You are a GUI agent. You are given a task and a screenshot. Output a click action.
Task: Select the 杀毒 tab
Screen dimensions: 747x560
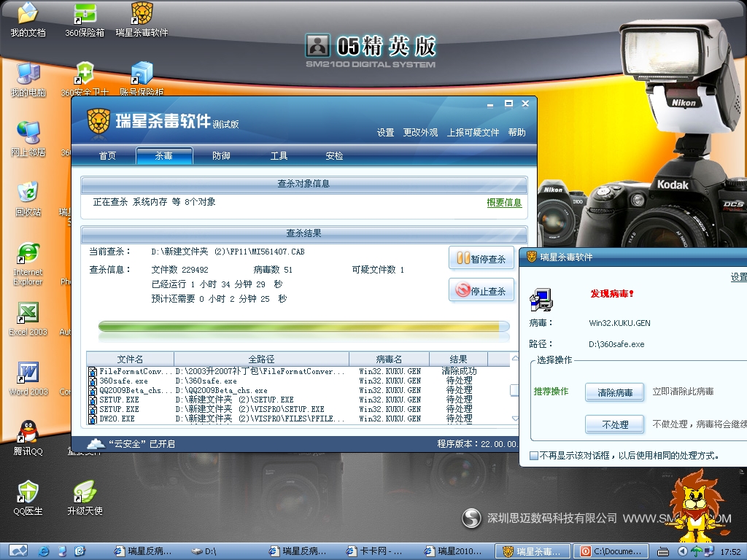point(164,156)
